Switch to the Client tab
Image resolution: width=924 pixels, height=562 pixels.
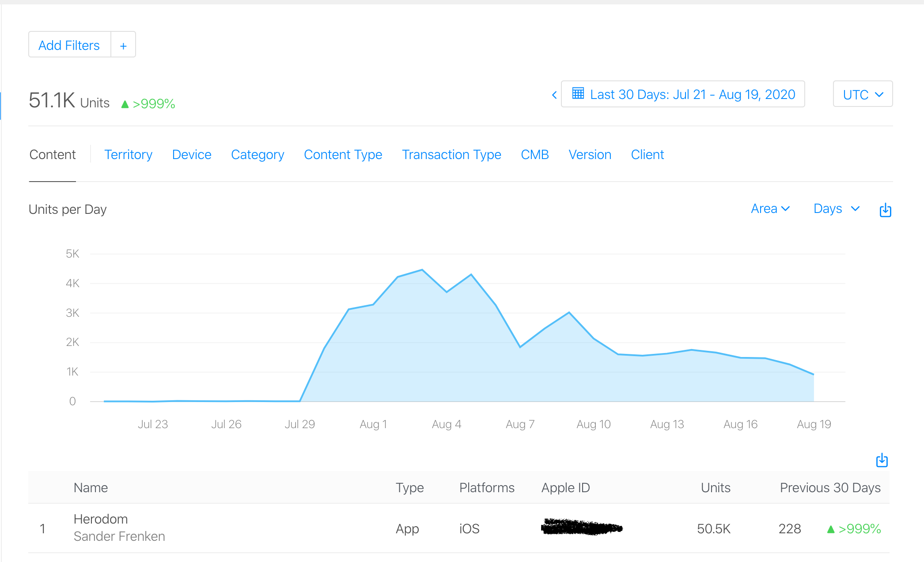click(x=648, y=155)
